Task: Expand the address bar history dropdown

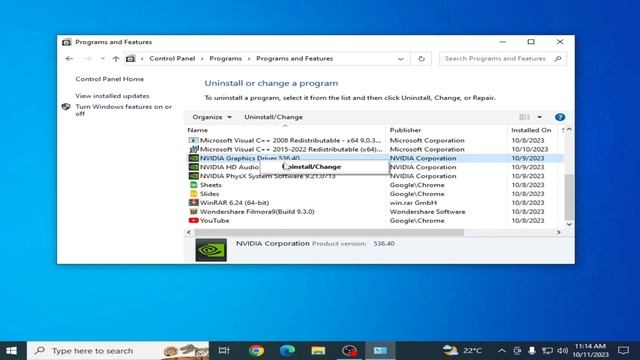Action: click(400, 59)
